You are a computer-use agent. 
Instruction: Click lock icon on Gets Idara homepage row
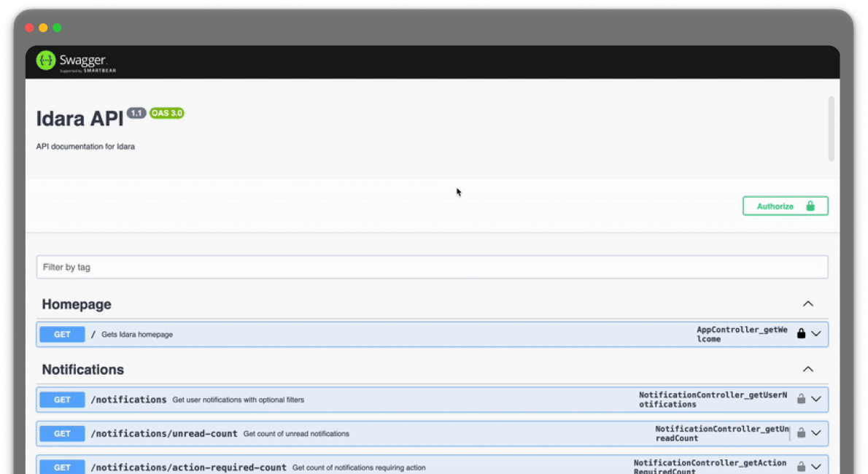coord(801,333)
